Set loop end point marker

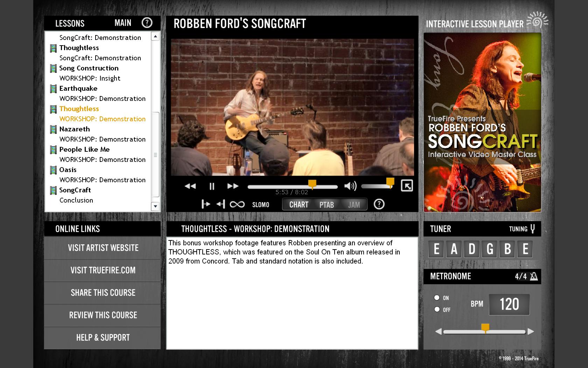tap(220, 204)
